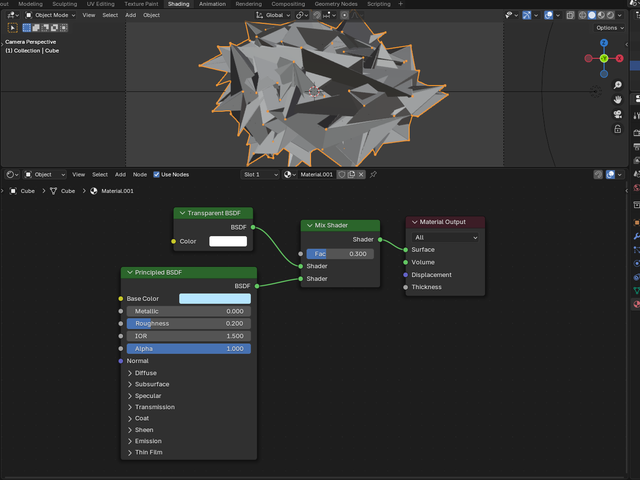Click the X axis on navigation gizmo
Screen dimensions: 640x480
[620, 58]
